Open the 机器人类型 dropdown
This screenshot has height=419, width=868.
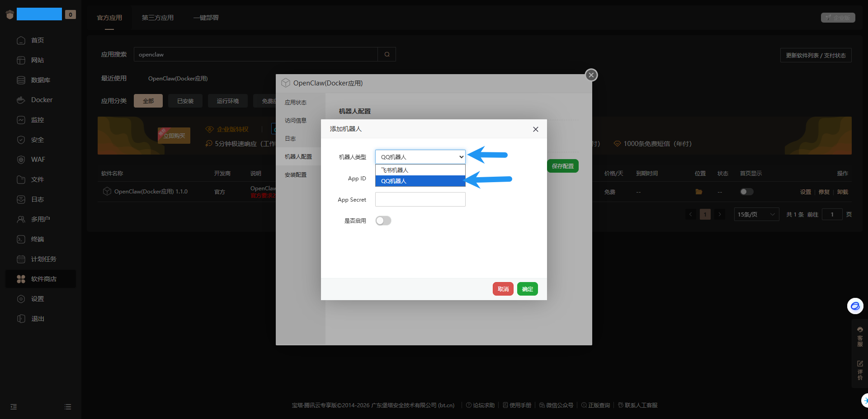tap(420, 157)
